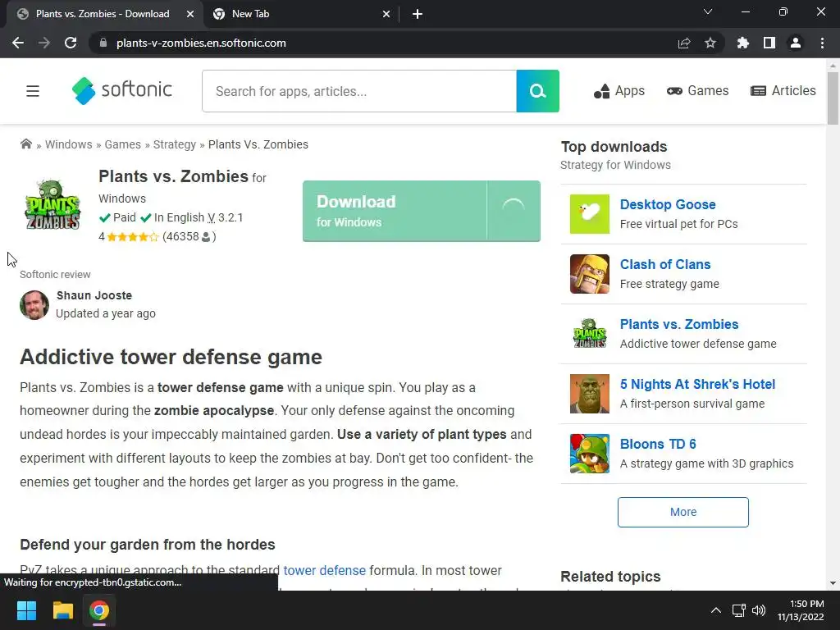Click the 5 Nights At Shrek's Hotel icon
Image resolution: width=840 pixels, height=630 pixels.
589,394
